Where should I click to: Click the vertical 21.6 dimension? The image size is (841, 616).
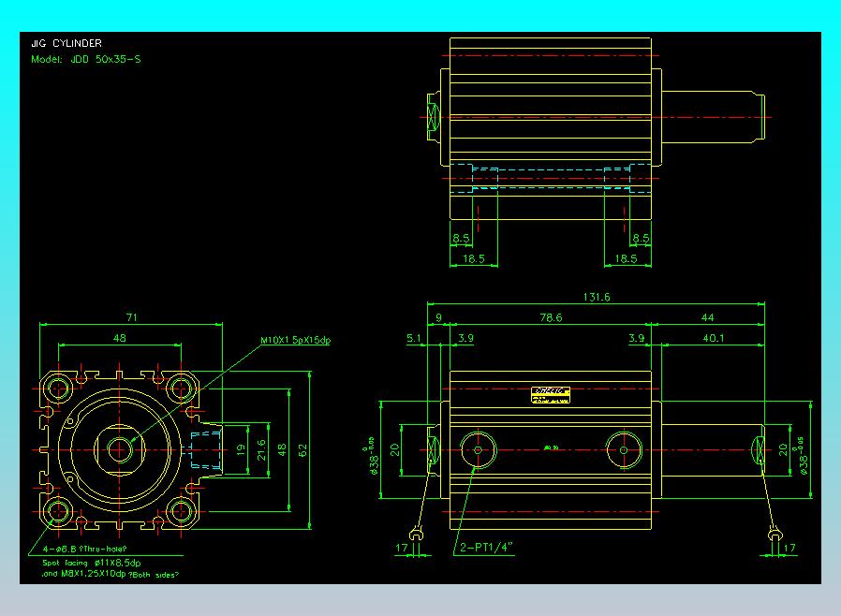(x=261, y=449)
